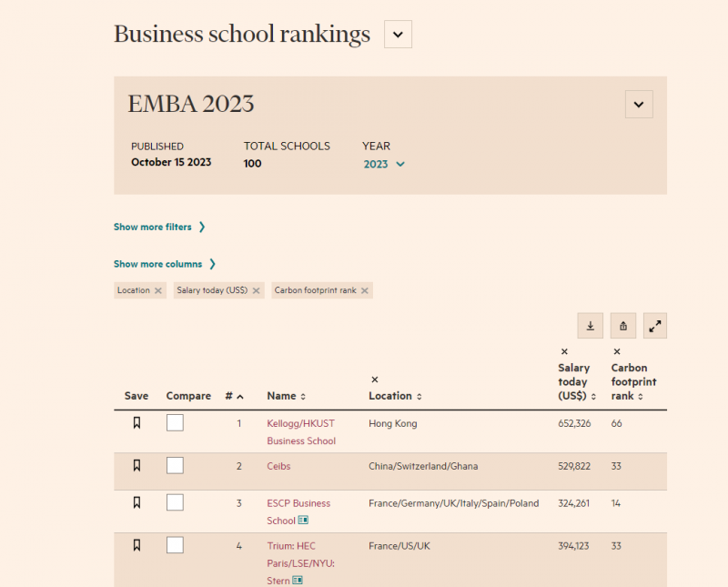Open the Ceibs school page link
This screenshot has height=587, width=728.
click(x=278, y=465)
